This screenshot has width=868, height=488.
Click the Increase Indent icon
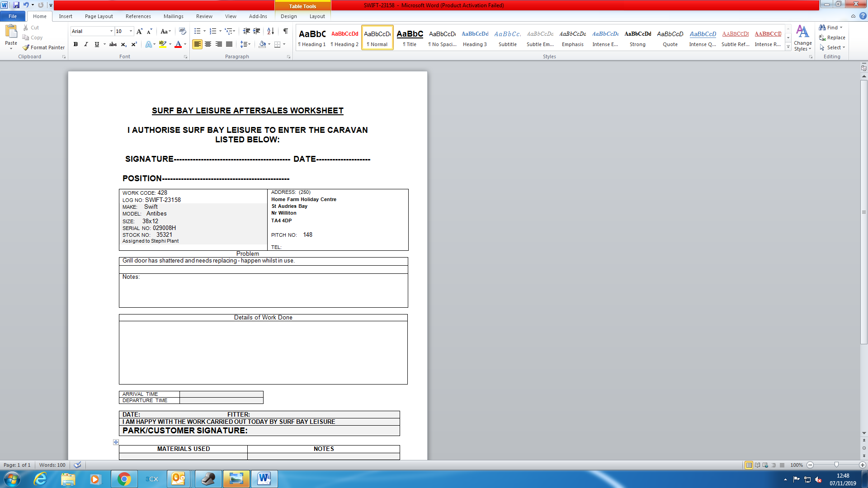(256, 31)
